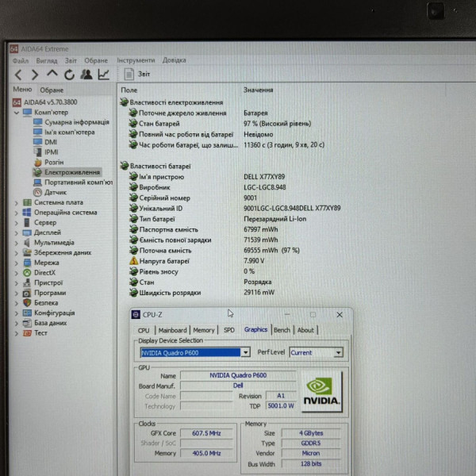The image size is (476, 476).
Task: Switch to the Меню sidebar tab
Action: coord(22,90)
